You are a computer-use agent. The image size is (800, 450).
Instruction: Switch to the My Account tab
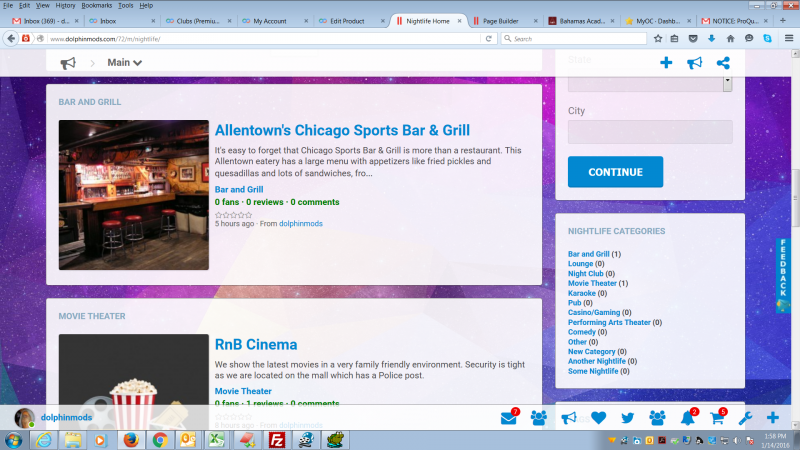270,21
